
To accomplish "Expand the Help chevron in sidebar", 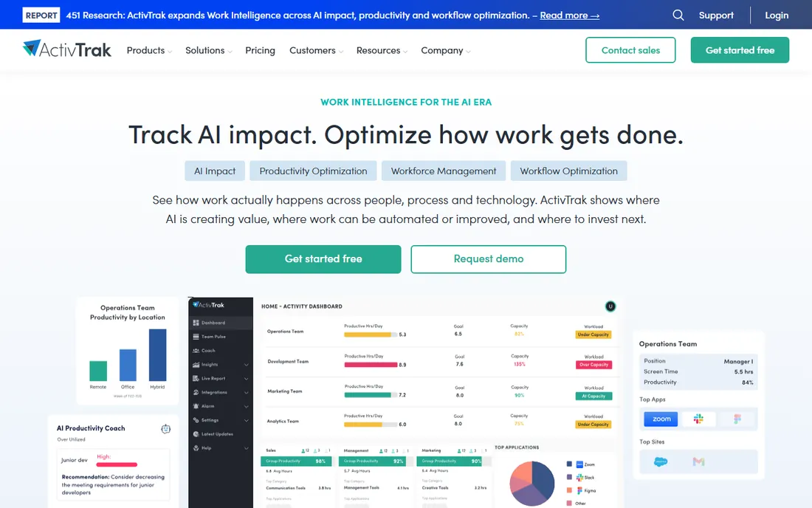I will coord(246,448).
